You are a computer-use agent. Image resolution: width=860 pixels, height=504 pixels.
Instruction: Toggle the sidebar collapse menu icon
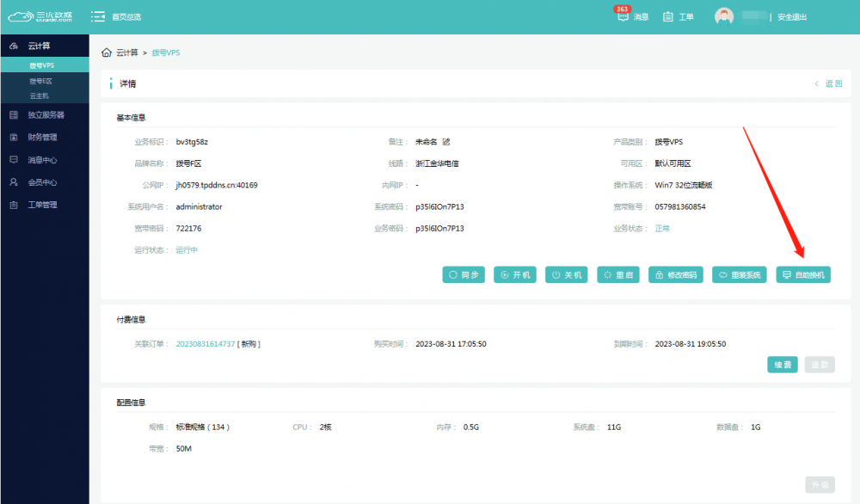pos(98,17)
